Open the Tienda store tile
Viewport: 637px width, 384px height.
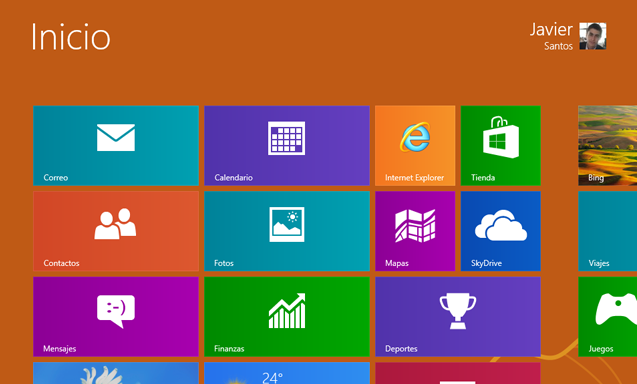[x=500, y=145]
